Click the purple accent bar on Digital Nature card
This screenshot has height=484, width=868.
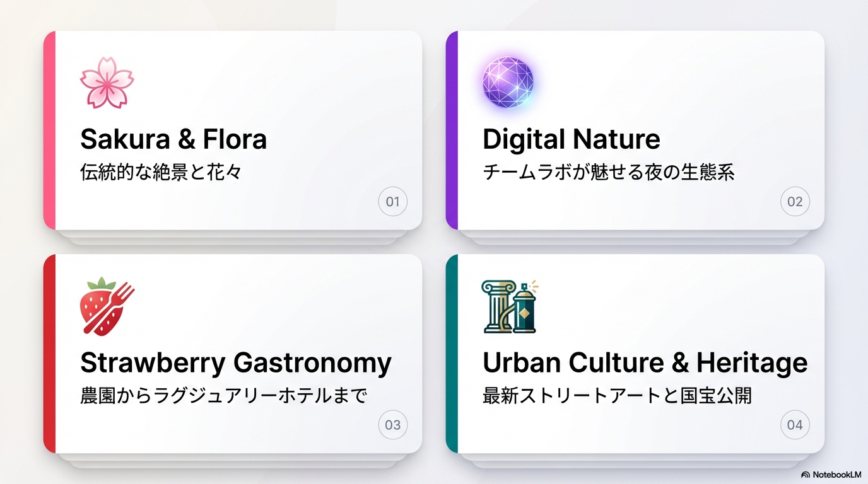[452, 130]
